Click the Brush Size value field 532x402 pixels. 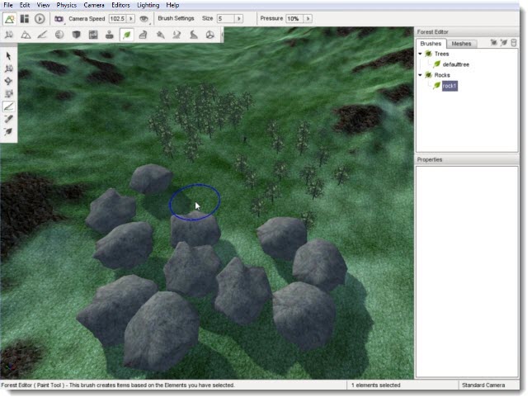(x=226, y=19)
